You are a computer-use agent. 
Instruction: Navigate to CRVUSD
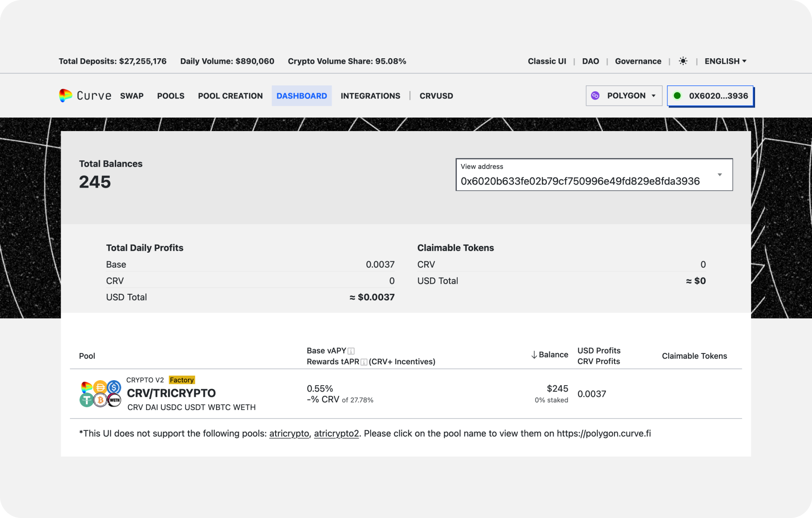(436, 96)
